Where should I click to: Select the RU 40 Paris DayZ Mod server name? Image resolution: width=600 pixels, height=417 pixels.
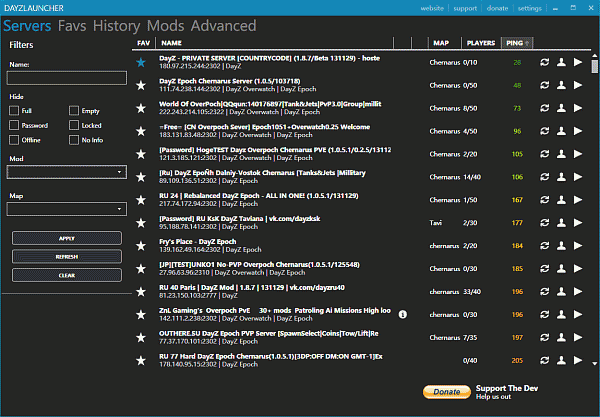[x=252, y=287]
